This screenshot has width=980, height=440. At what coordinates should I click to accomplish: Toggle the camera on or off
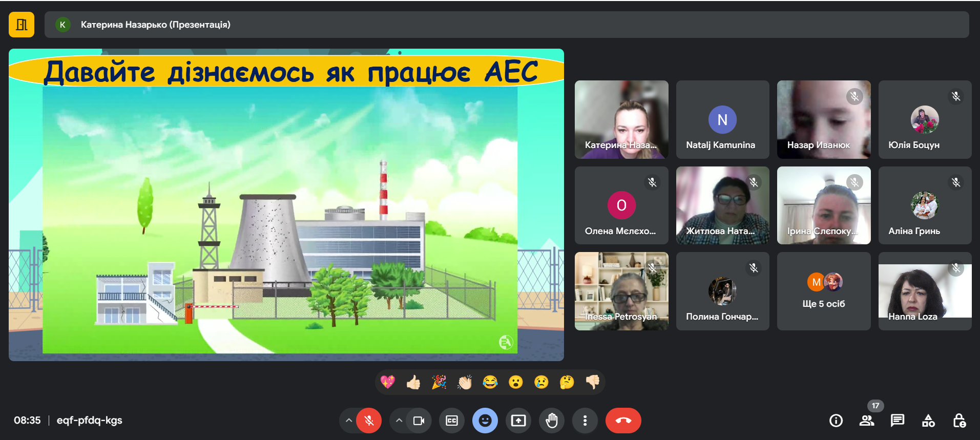[x=419, y=421]
